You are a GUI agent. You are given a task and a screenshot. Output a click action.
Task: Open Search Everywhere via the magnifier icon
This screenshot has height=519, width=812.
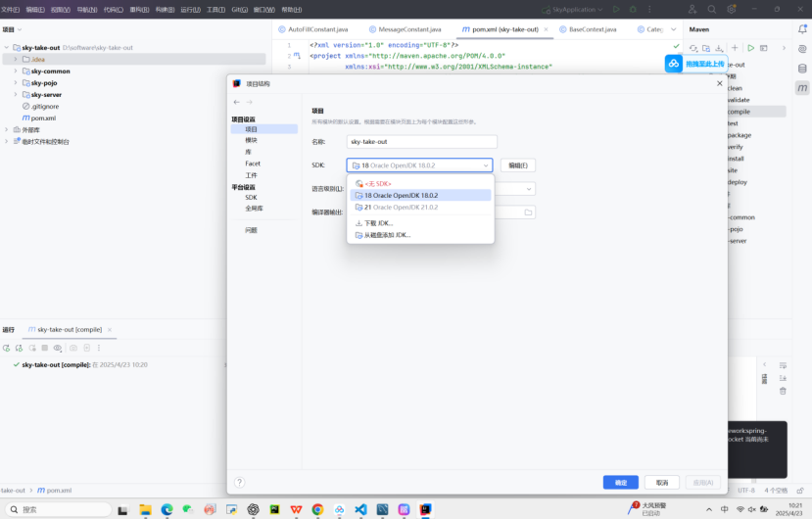[712, 10]
